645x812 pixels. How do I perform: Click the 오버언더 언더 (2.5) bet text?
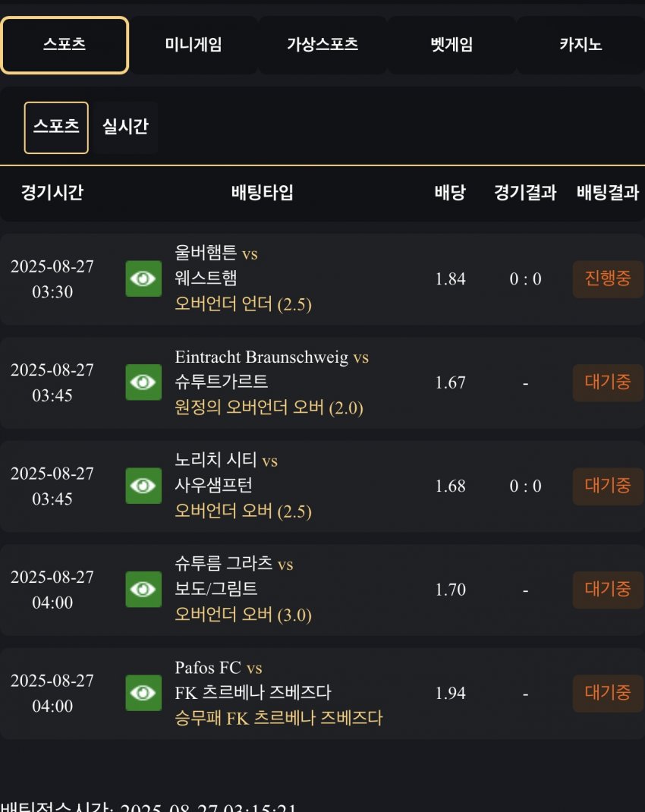point(244,304)
